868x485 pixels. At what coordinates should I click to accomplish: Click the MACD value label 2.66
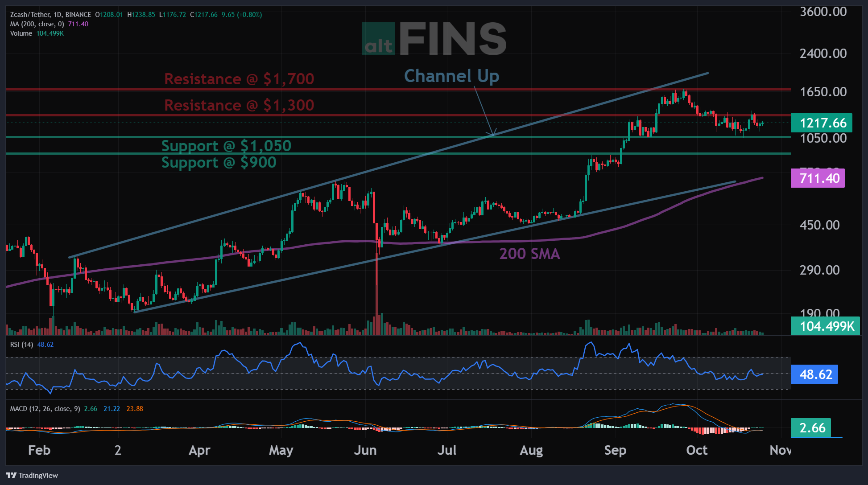click(811, 428)
